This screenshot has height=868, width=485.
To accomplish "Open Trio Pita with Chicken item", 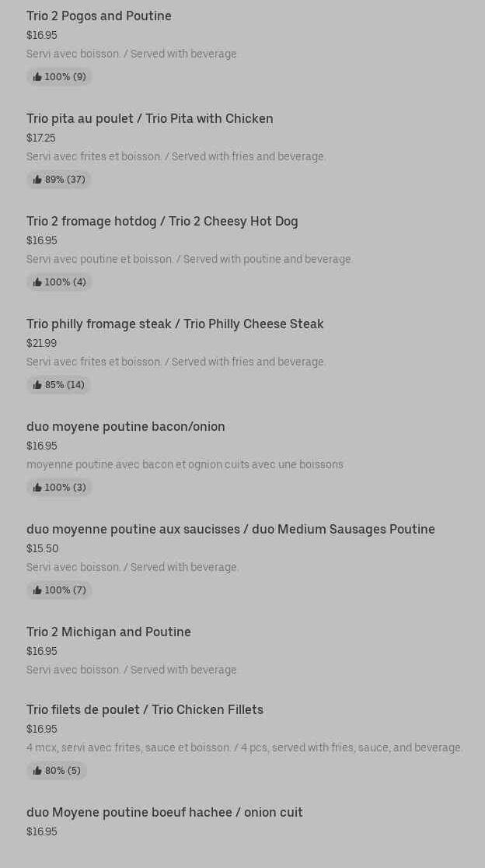I will [x=149, y=118].
